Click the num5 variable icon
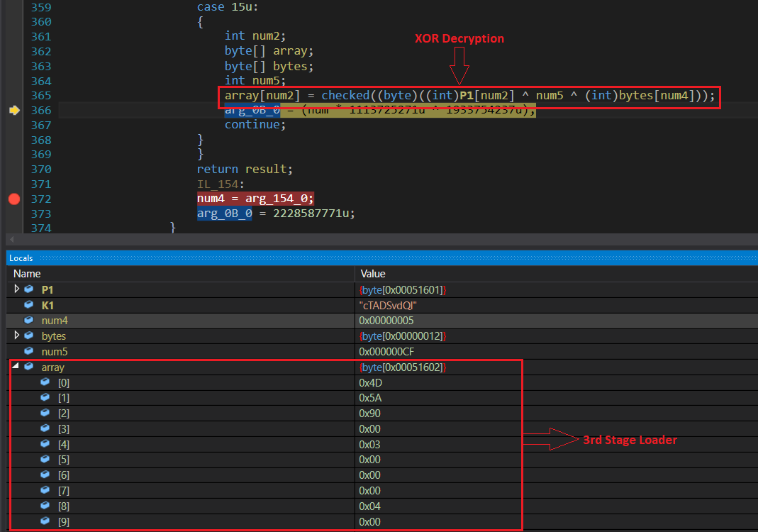This screenshot has width=758, height=532. click(x=29, y=350)
